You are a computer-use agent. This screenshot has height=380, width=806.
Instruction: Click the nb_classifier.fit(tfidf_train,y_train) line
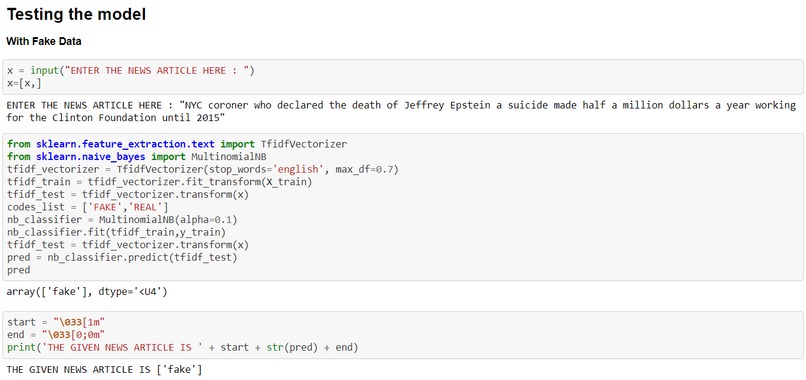(116, 232)
